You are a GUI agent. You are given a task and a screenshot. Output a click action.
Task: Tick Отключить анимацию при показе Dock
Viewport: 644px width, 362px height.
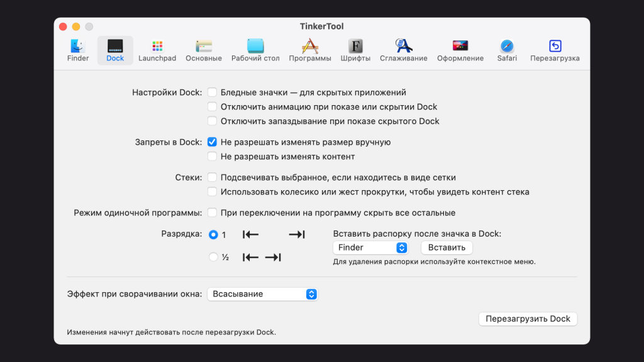point(213,107)
